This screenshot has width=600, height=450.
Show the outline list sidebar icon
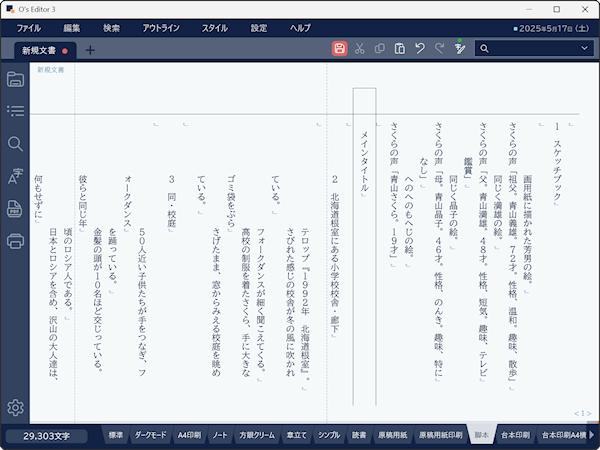click(x=15, y=111)
